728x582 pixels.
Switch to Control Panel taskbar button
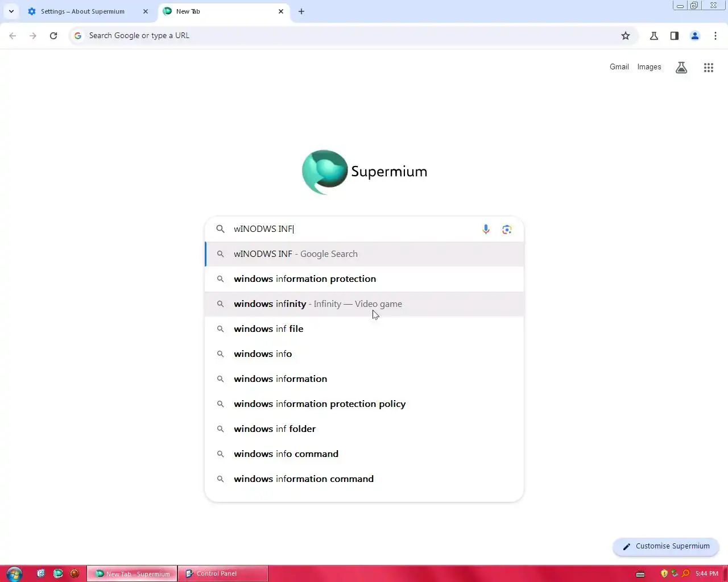(x=223, y=573)
